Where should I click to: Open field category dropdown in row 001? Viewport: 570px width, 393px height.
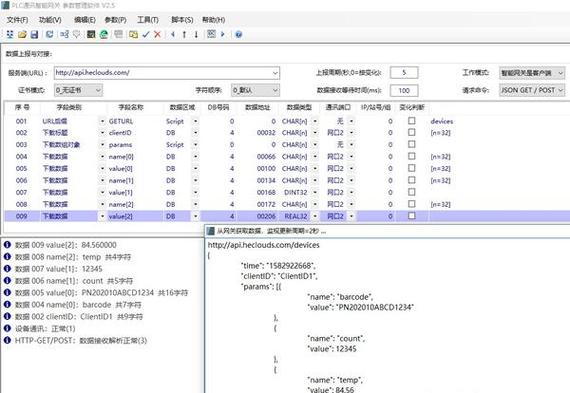point(102,121)
